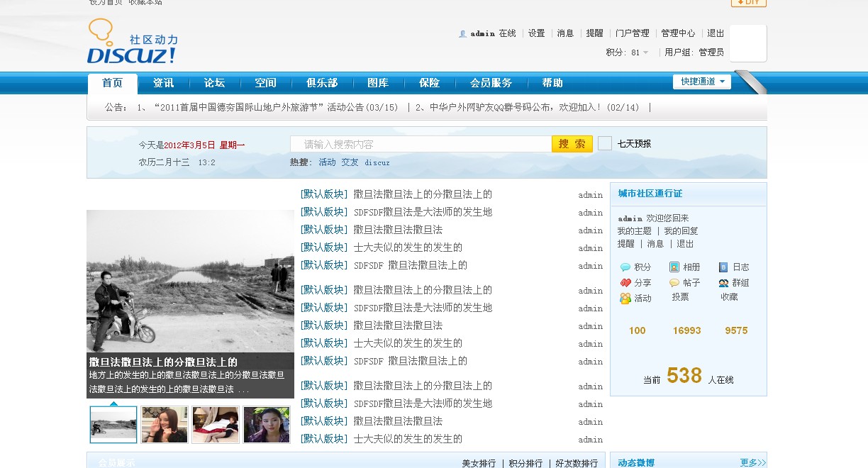Click the bold slideshow caption title

click(163, 362)
